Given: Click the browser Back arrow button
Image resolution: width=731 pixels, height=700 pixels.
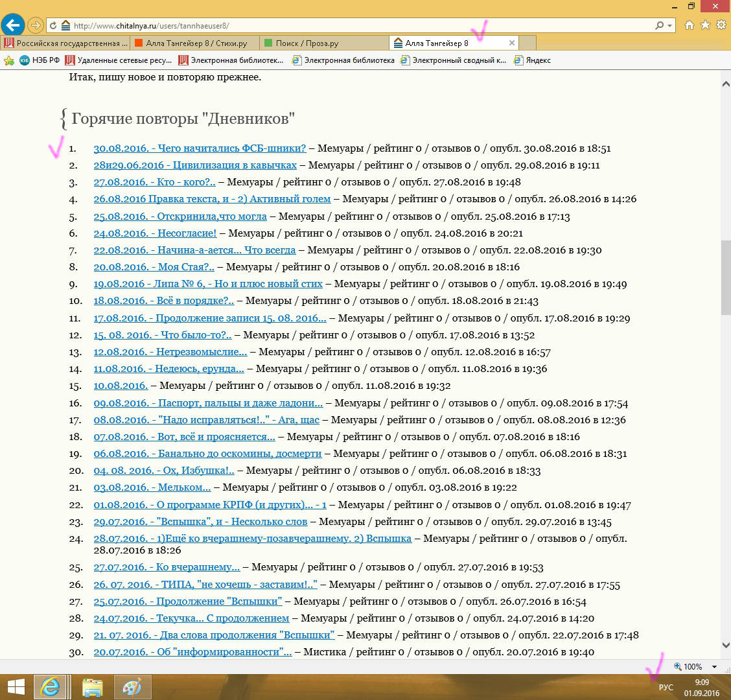Looking at the screenshot, I should (13, 26).
